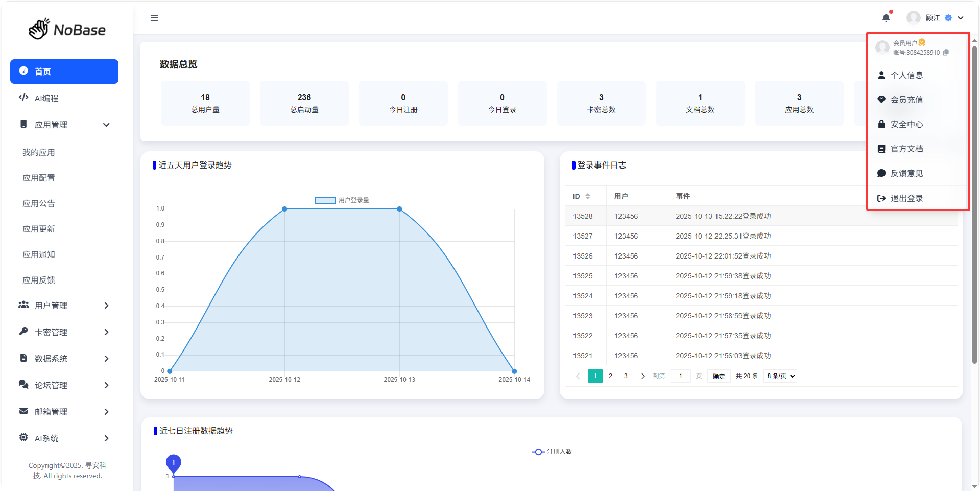Open the 8 条/页 page size dropdown
Image resolution: width=980 pixels, height=491 pixels.
coord(780,376)
